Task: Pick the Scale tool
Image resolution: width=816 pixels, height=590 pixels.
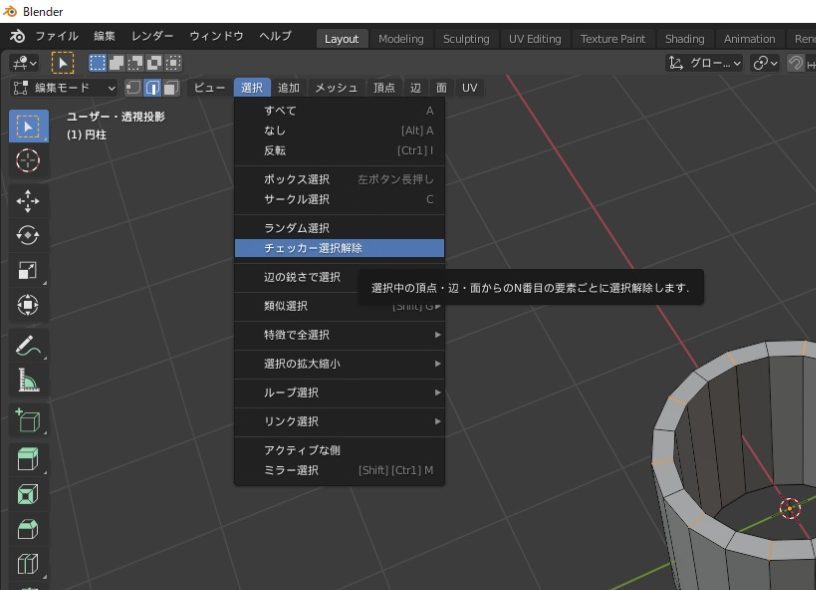Action: [28, 270]
